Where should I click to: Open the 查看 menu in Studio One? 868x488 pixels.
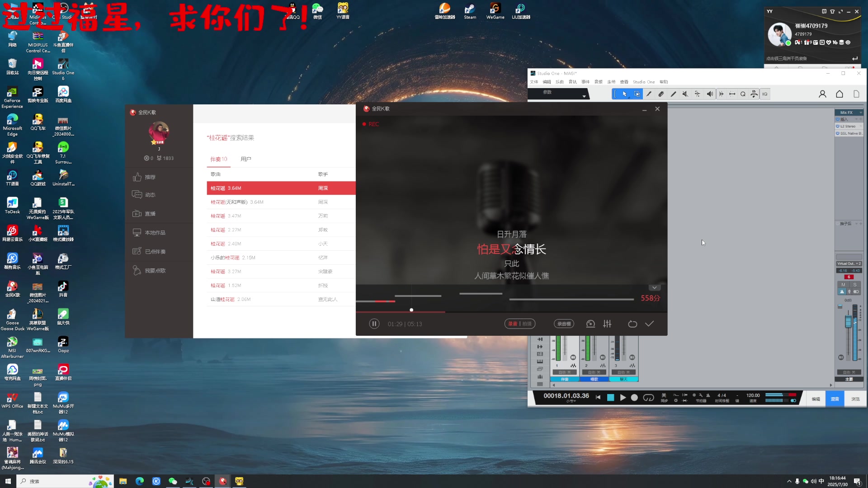(x=624, y=82)
